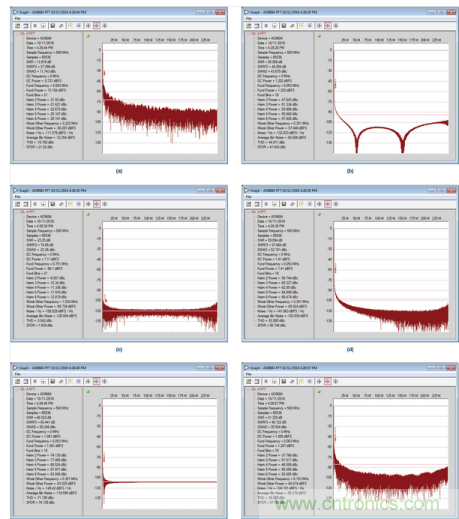
Task: Select the SNR entry in window (c) data tree
Action: (x=38, y=240)
